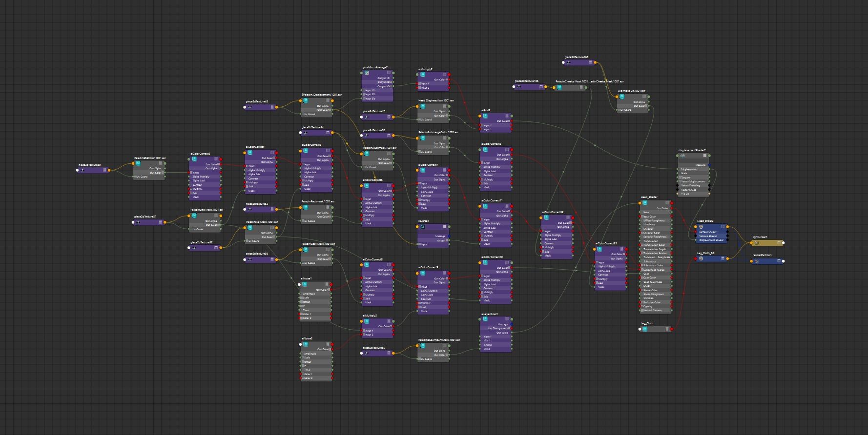This screenshot has width=868, height=435.
Task: Click the output port of renderPartition node
Action: pos(784,261)
